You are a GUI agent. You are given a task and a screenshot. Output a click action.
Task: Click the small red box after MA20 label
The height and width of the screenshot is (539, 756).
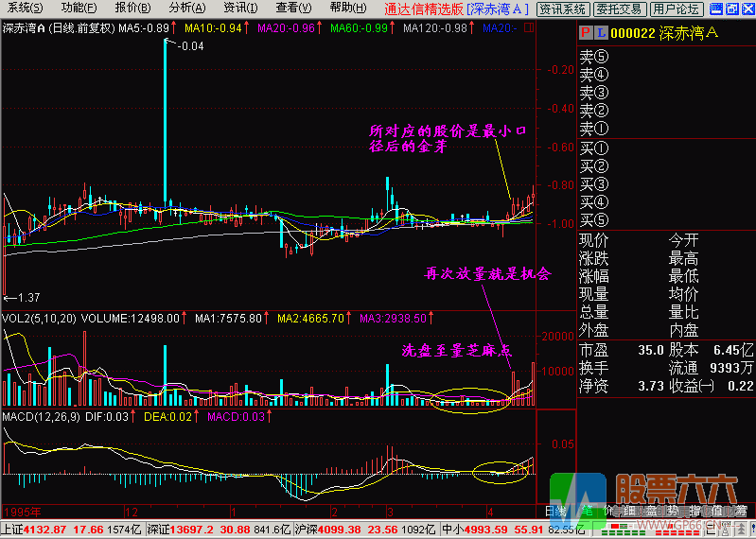click(x=528, y=28)
